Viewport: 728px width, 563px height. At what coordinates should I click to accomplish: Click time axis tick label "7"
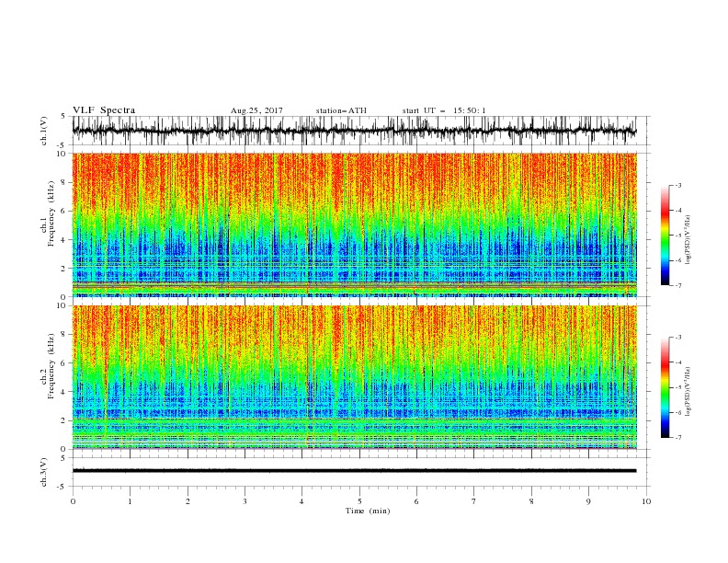(x=474, y=501)
